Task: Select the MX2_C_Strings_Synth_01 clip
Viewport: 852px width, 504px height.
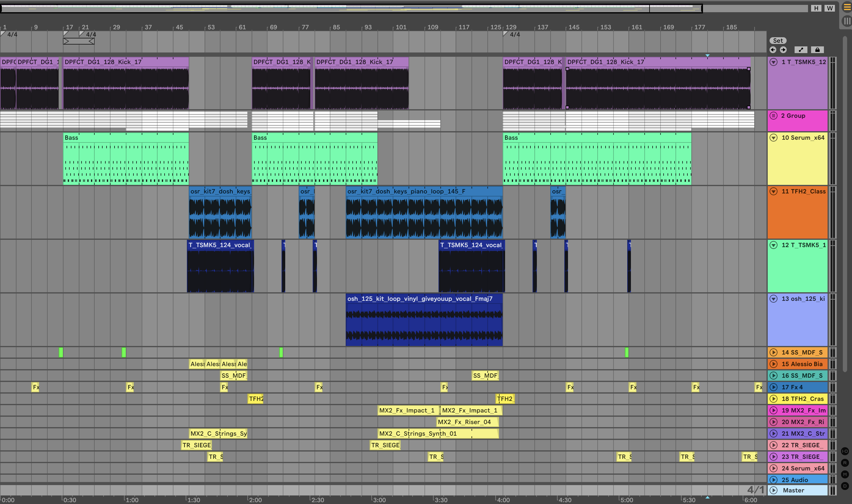Action: (438, 433)
